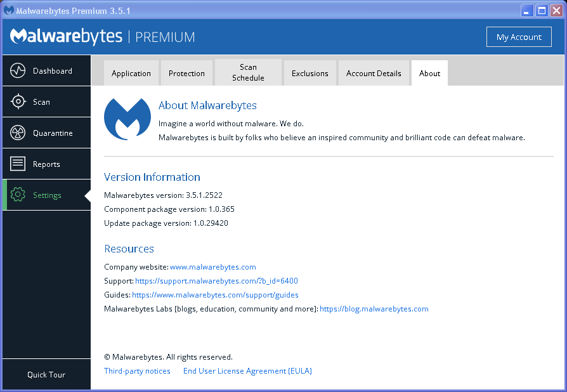
Task: Switch to the Protection tab
Action: tap(186, 74)
